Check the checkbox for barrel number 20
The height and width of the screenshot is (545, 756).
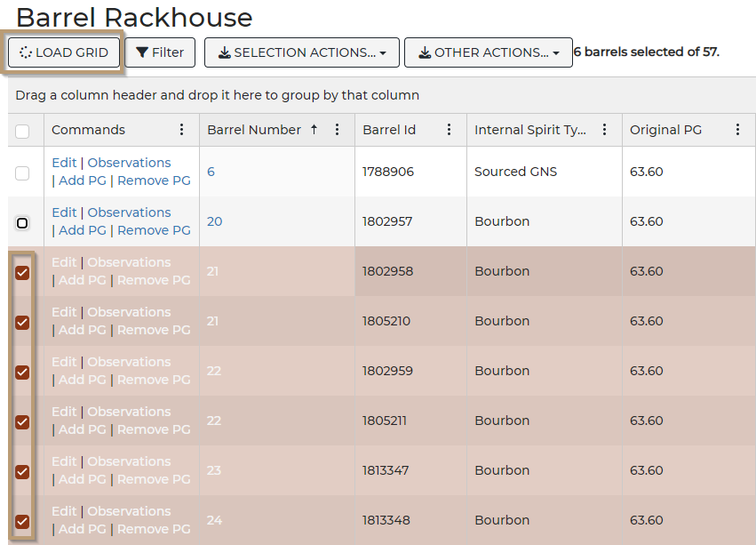24,223
